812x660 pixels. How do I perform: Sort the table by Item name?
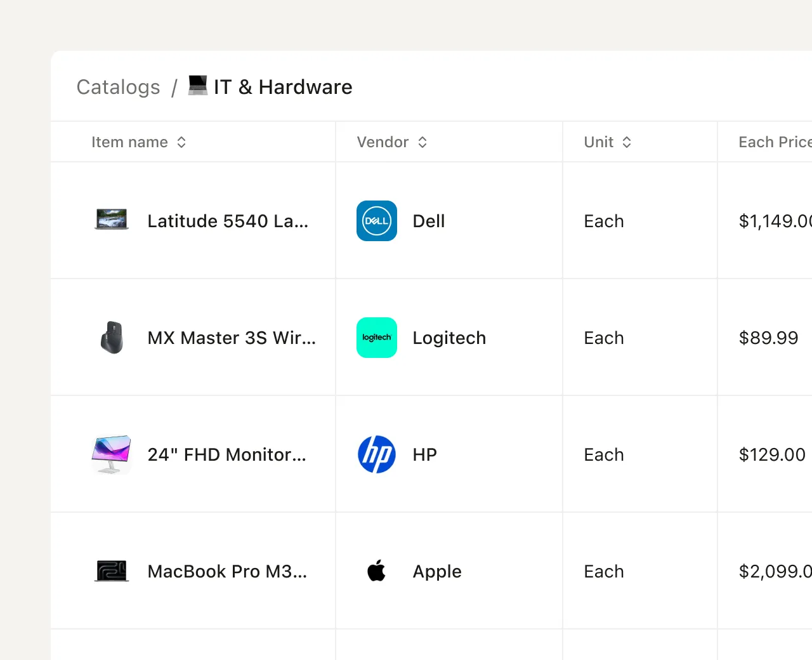coord(139,142)
